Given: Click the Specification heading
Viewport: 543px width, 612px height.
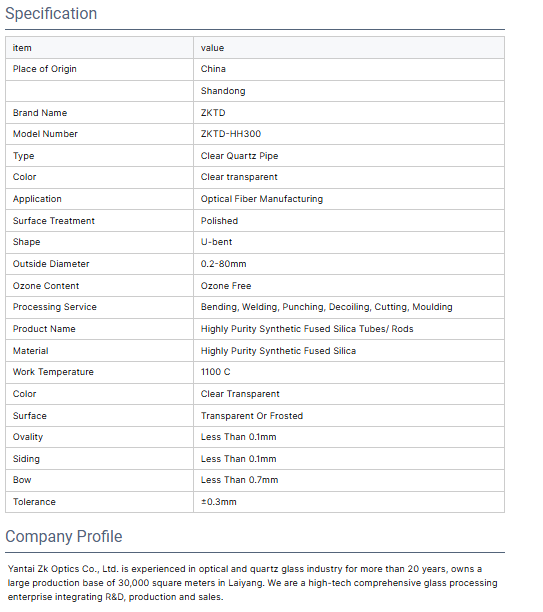Looking at the screenshot, I should tap(51, 14).
